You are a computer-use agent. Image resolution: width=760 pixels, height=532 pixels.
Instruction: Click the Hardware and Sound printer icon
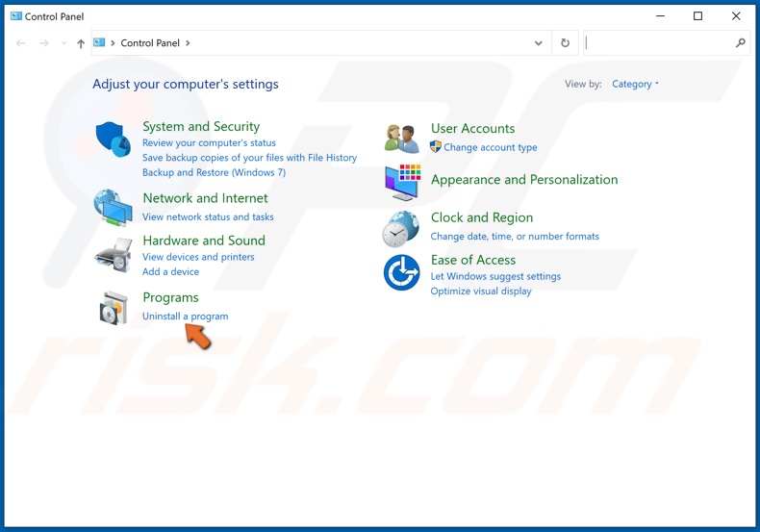click(x=114, y=253)
